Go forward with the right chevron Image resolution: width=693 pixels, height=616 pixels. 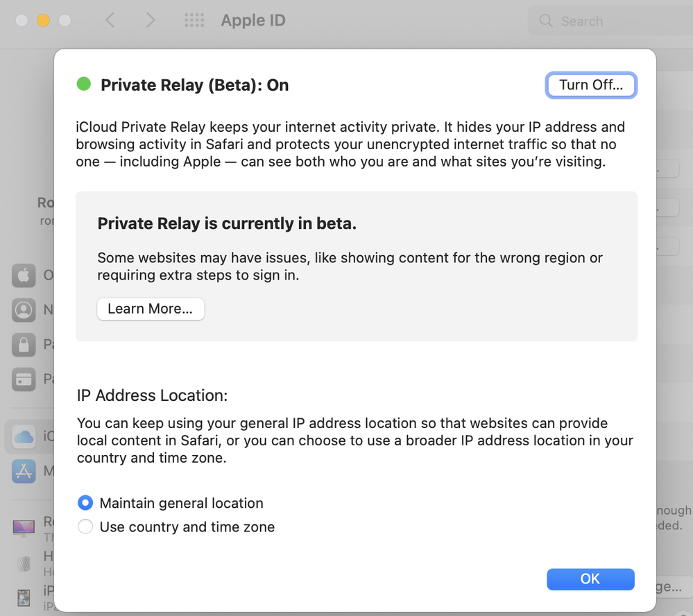click(x=151, y=21)
